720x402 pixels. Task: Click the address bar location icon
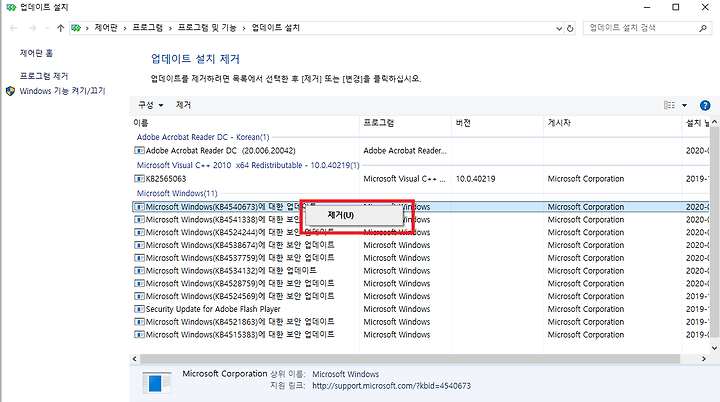[76, 28]
